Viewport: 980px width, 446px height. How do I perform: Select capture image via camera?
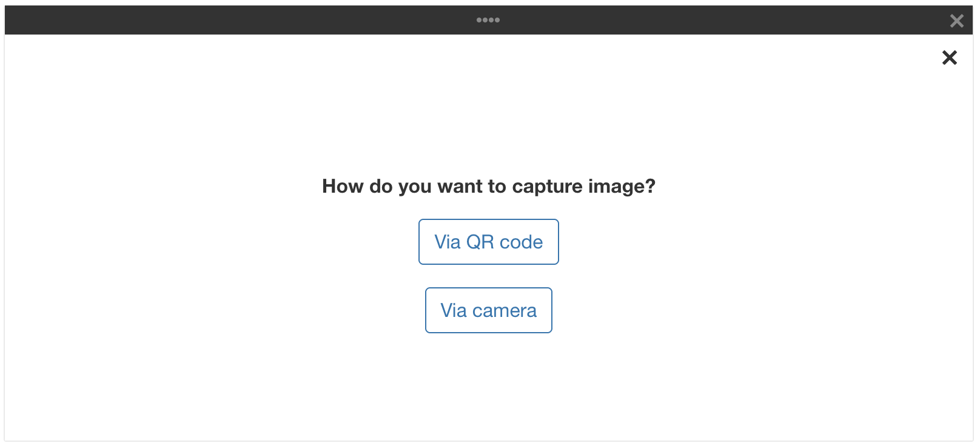pyautogui.click(x=489, y=310)
